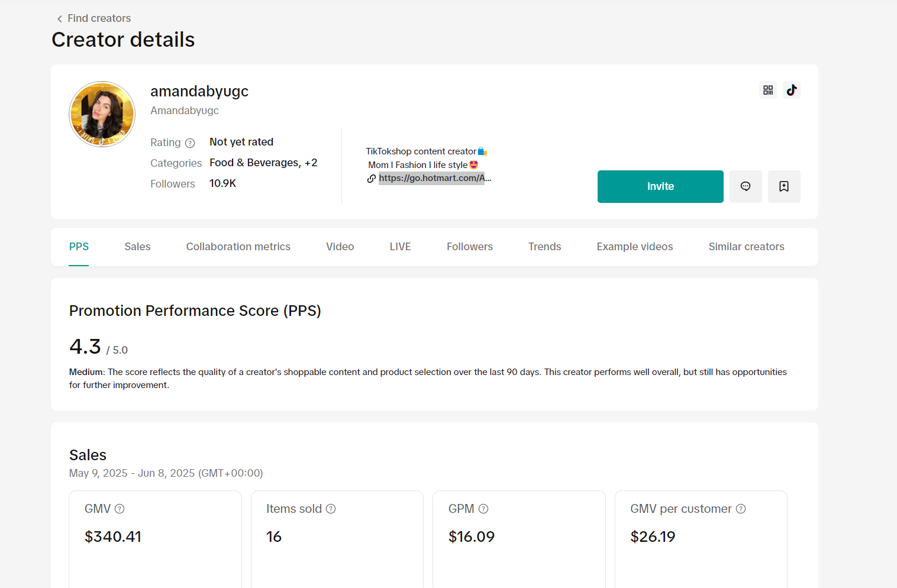View the Similar creators tab

746,247
